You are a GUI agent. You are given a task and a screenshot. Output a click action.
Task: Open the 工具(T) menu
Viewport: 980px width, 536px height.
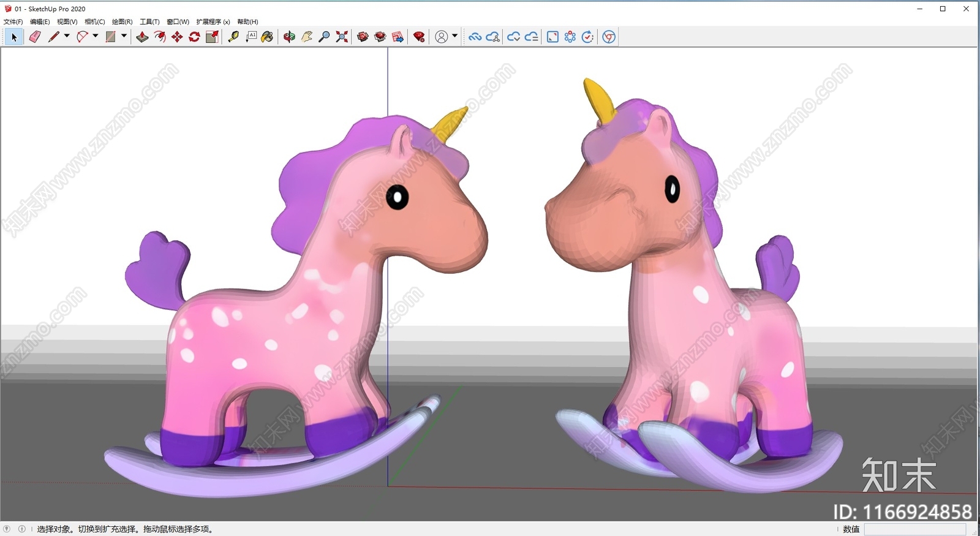pyautogui.click(x=149, y=21)
